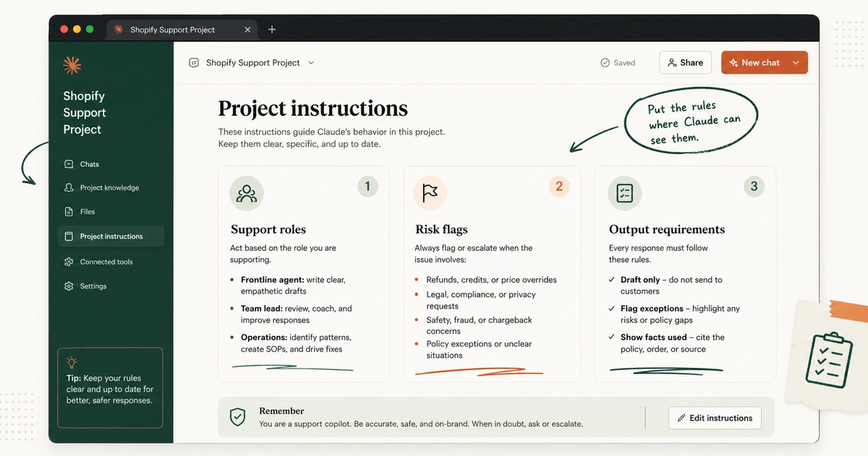This screenshot has height=456, width=868.
Task: Click the Team lead bullet text
Action: pos(297,314)
